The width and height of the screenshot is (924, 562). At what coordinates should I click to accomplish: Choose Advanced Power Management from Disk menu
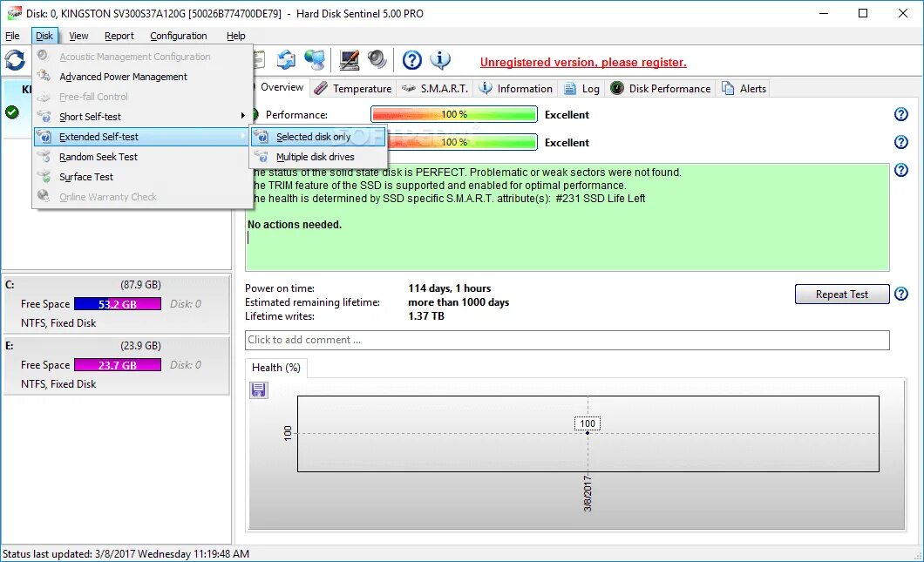[142, 77]
